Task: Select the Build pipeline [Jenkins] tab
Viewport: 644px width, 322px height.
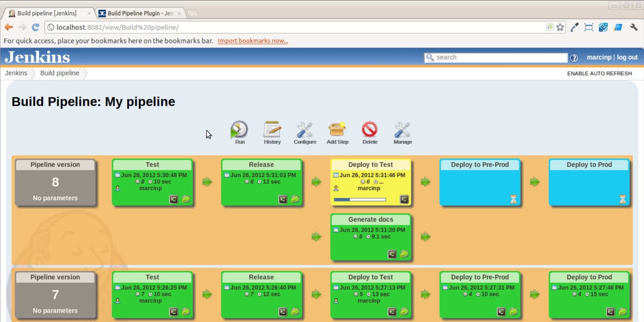Action: click(x=49, y=13)
